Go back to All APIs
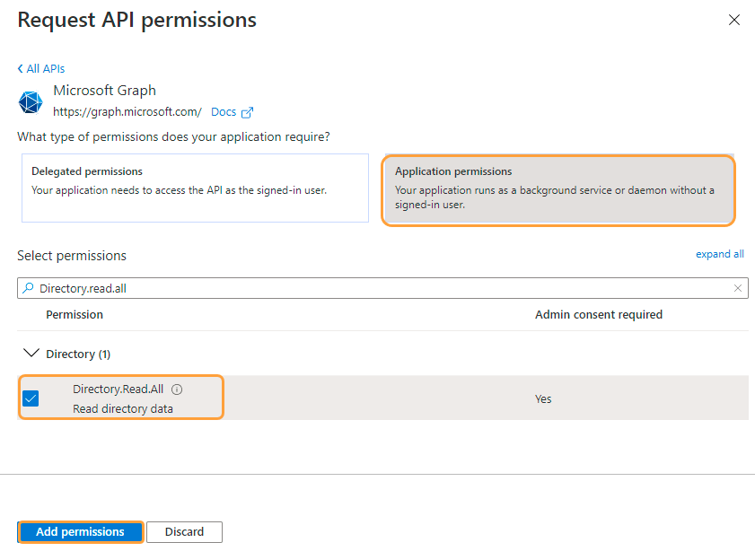Viewport: 755px width, 560px height. point(46,69)
